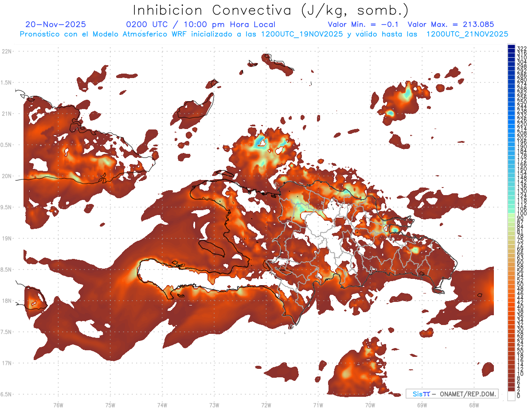Screen dimensions: 532x411
Task: Click the '18N' latitude label
Action: (x=7, y=301)
